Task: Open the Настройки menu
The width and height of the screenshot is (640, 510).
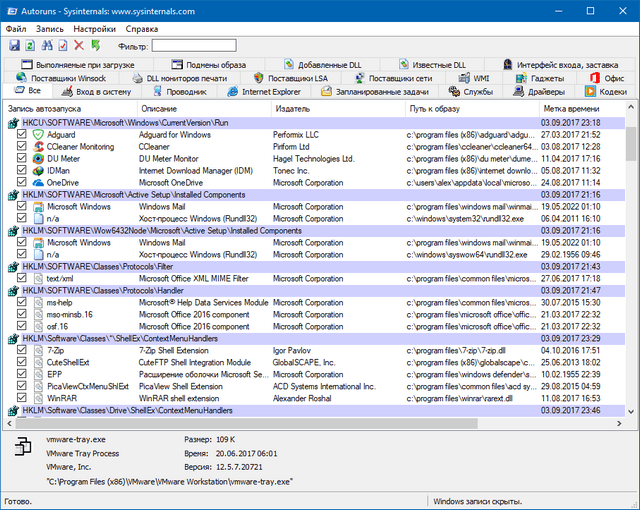Action: pos(94,29)
